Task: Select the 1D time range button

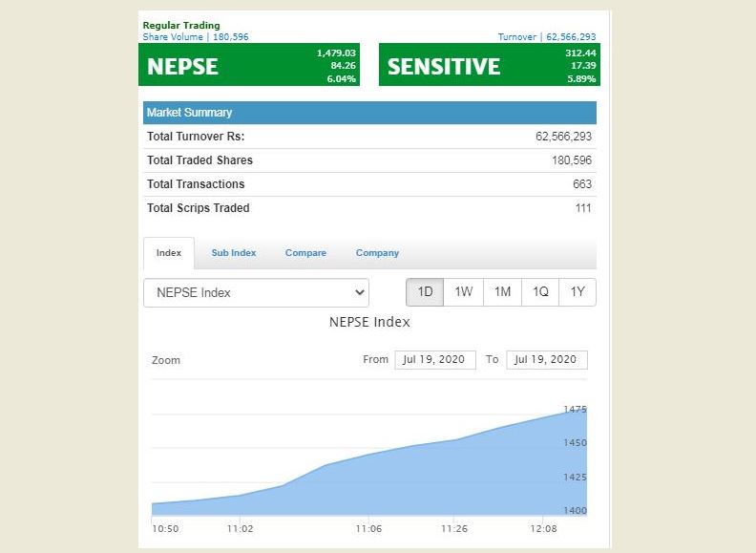Action: (425, 292)
